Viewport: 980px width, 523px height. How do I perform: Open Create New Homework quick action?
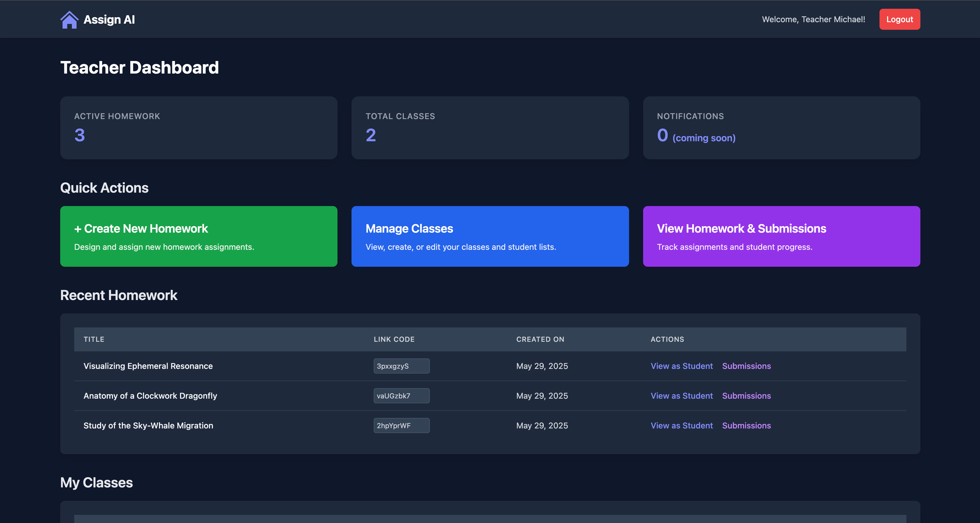(x=199, y=236)
